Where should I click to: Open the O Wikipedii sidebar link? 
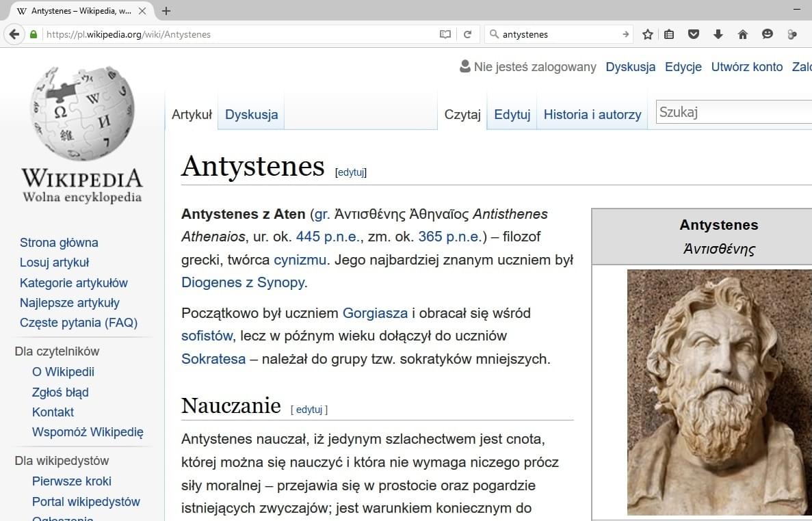63,372
